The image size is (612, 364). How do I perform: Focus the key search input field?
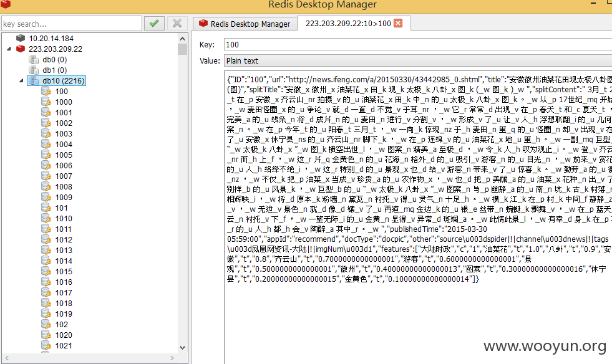point(71,24)
